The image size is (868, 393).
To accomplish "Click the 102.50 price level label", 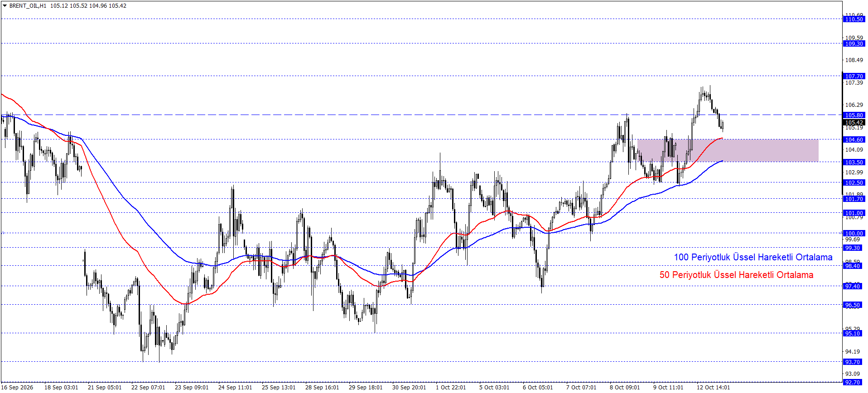I will pyautogui.click(x=854, y=182).
